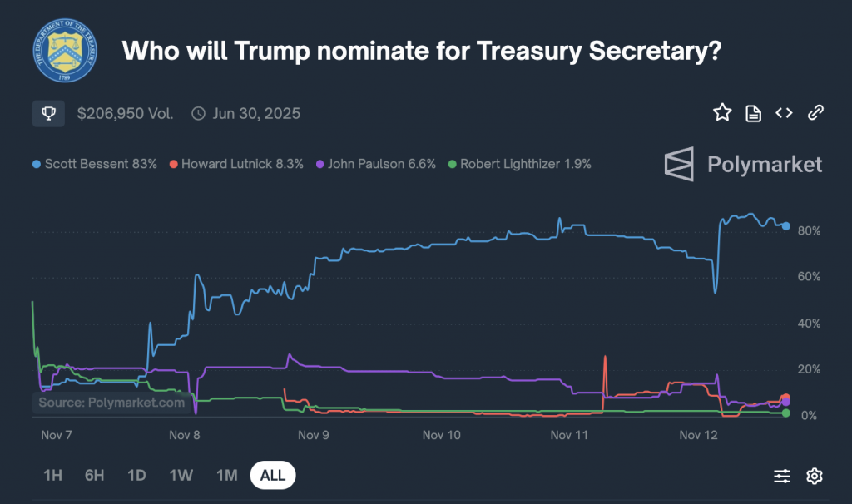Choose the 1M time range
The width and height of the screenshot is (852, 504).
[226, 476]
